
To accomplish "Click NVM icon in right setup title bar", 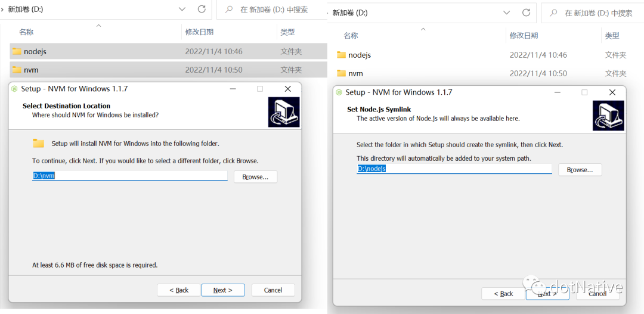I will pyautogui.click(x=339, y=92).
